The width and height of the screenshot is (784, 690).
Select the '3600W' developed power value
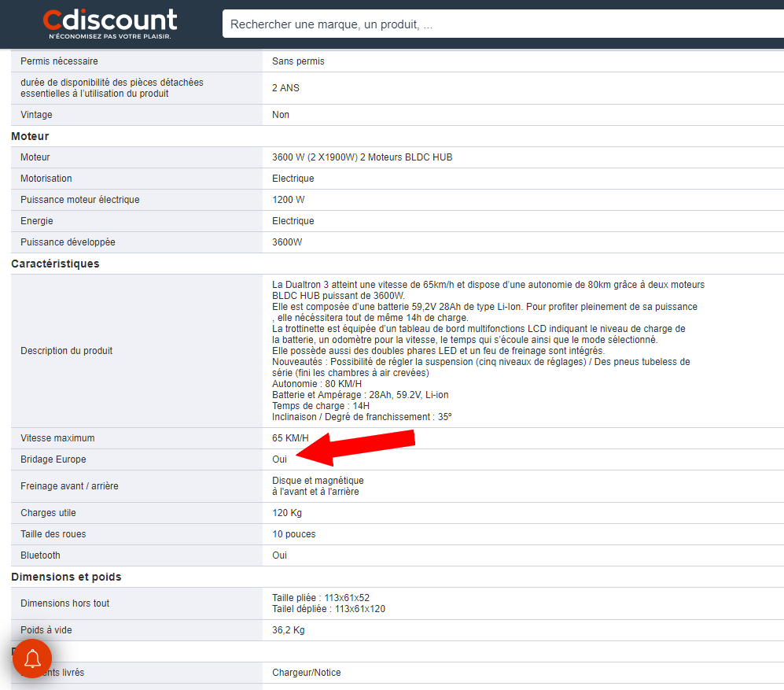287,242
